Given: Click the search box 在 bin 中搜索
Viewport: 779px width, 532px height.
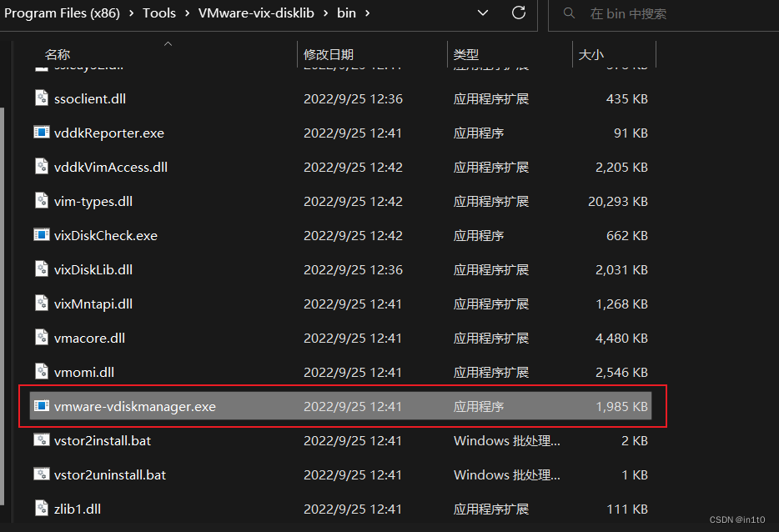Looking at the screenshot, I should (x=663, y=14).
